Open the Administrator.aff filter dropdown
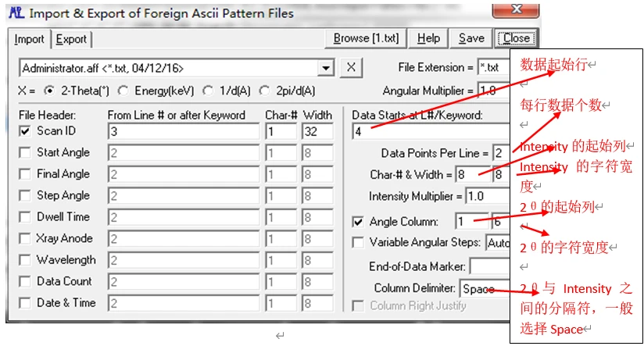644x346 pixels. point(326,68)
